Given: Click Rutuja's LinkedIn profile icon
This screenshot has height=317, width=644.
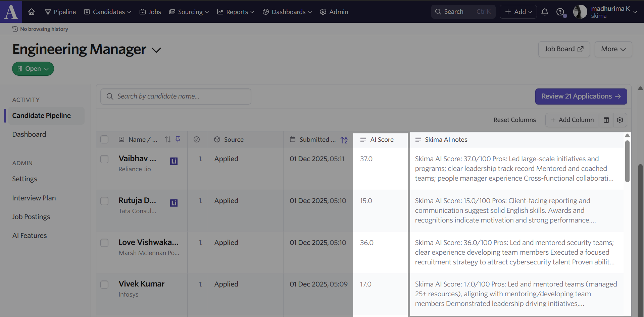Looking at the screenshot, I should tap(174, 203).
